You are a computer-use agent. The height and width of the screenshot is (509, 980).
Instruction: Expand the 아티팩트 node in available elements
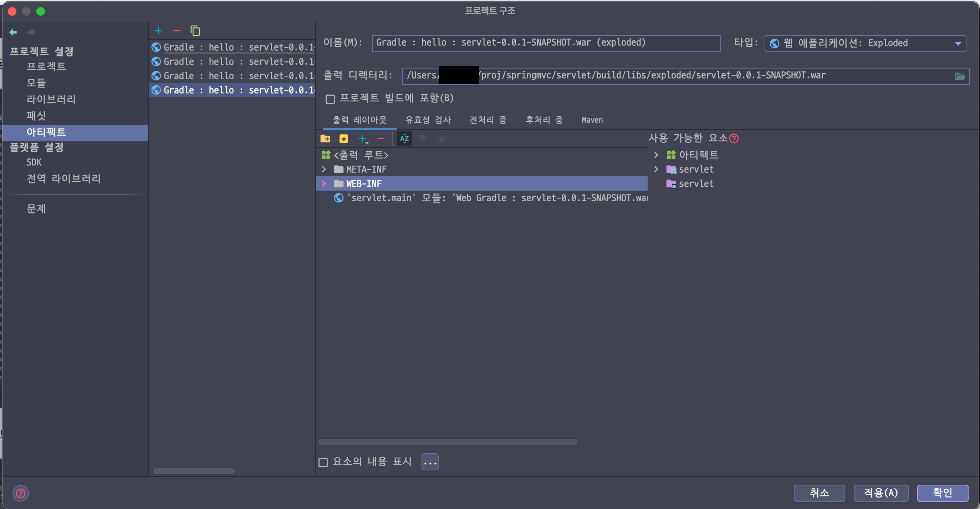click(x=656, y=155)
